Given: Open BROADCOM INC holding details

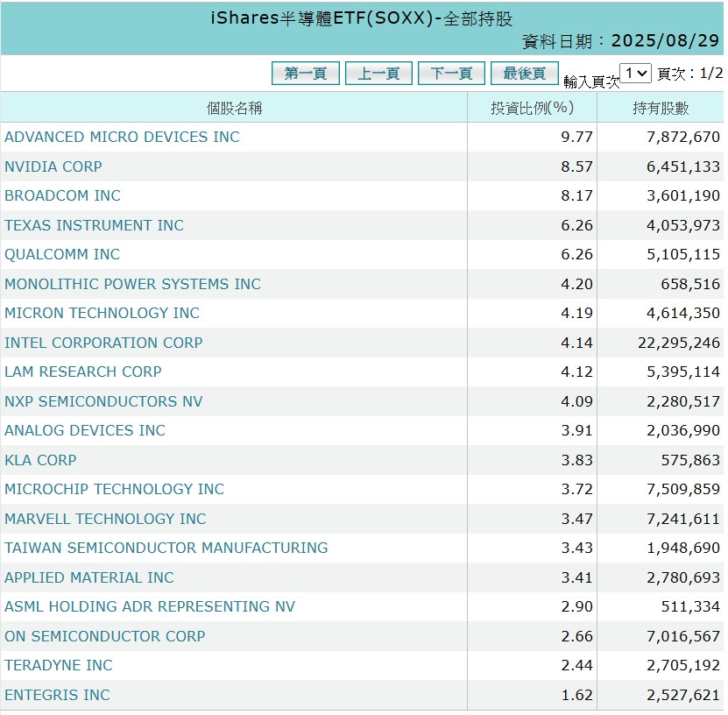Looking at the screenshot, I should (x=62, y=196).
